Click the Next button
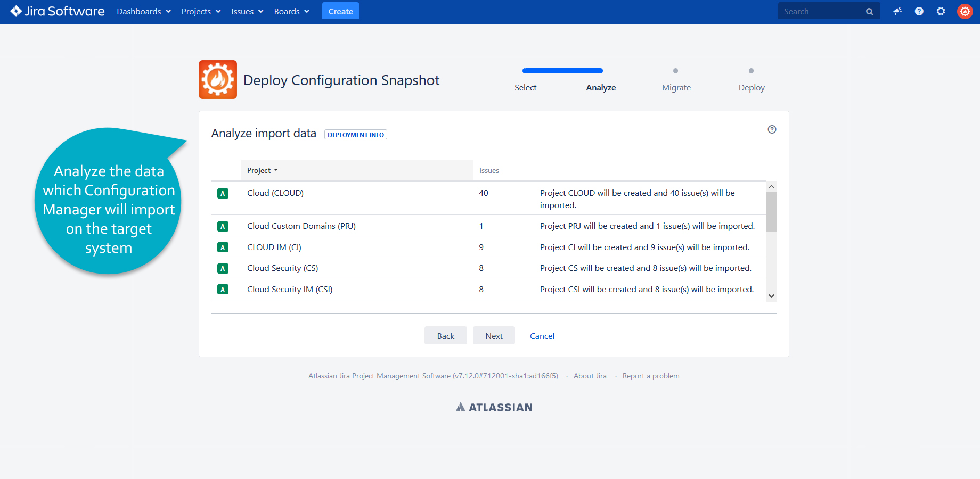980x479 pixels. coord(494,336)
